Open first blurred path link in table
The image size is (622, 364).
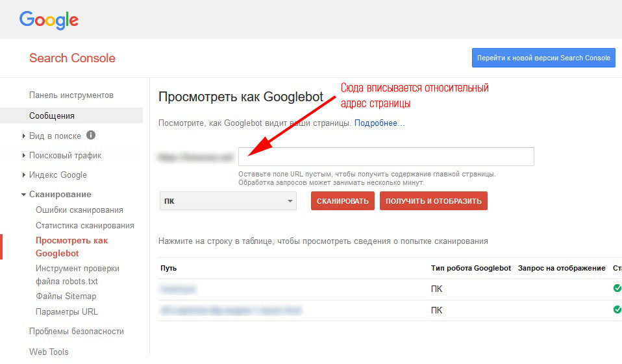[178, 289]
